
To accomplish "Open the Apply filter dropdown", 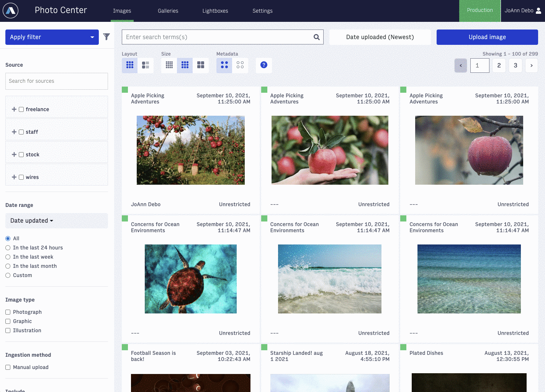I will pos(52,37).
